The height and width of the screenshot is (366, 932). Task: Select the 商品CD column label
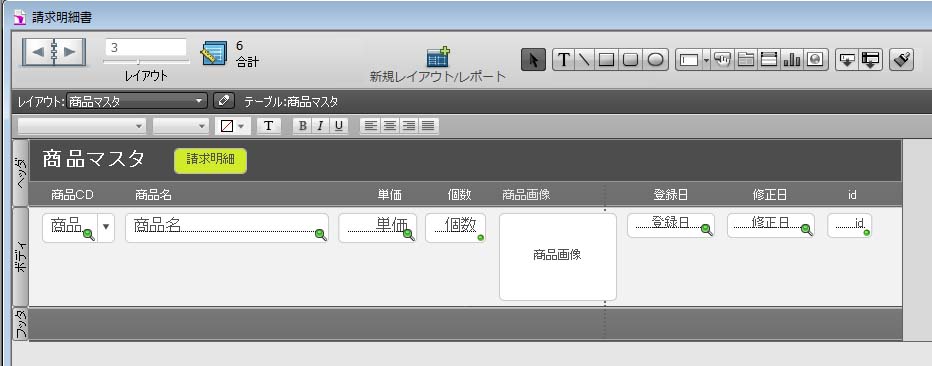(x=73, y=195)
